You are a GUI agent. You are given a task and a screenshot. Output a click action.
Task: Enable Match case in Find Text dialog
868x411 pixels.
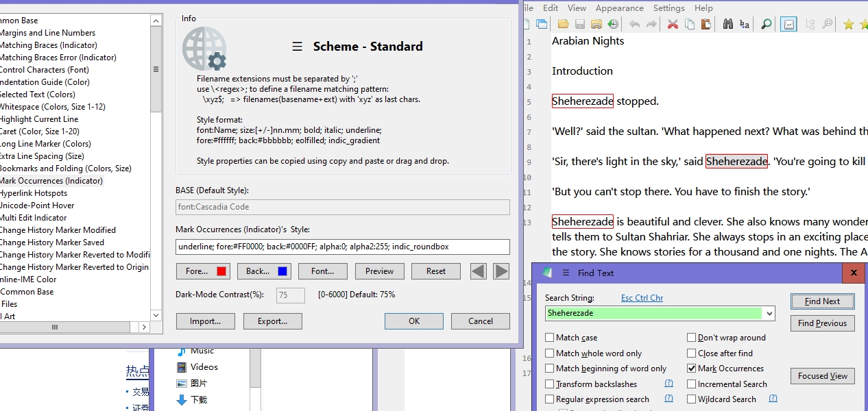point(550,337)
